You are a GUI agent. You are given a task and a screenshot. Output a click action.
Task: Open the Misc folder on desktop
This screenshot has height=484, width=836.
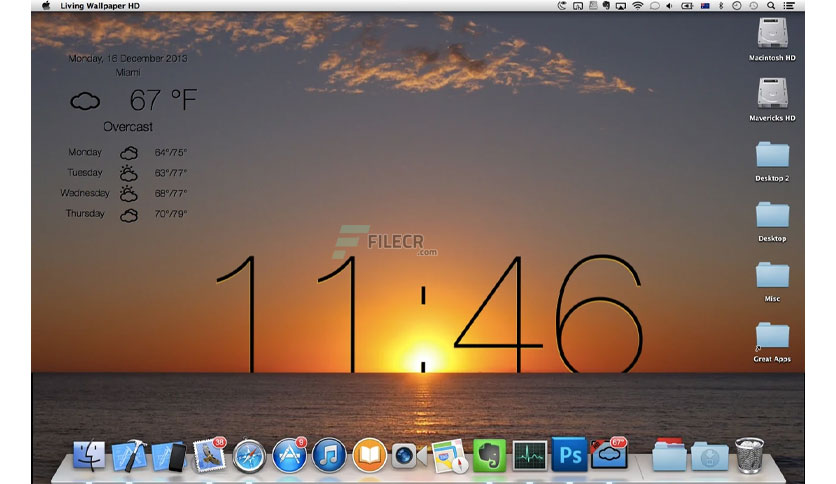(x=772, y=281)
